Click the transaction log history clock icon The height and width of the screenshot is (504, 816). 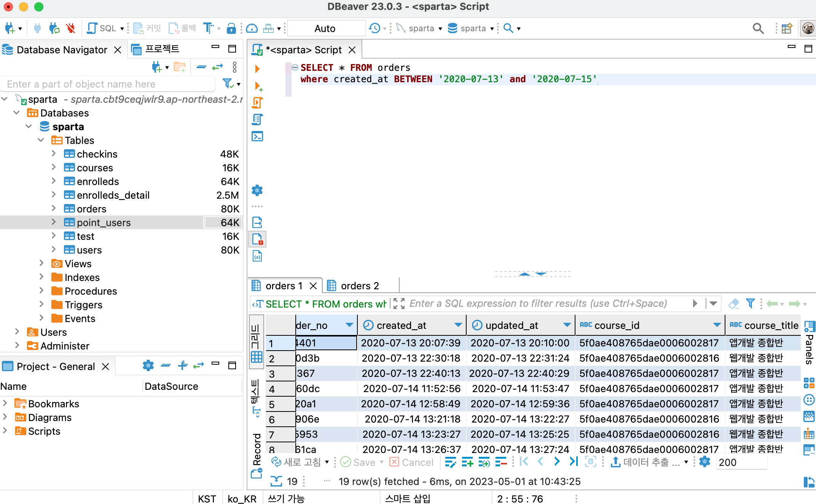[x=375, y=28]
